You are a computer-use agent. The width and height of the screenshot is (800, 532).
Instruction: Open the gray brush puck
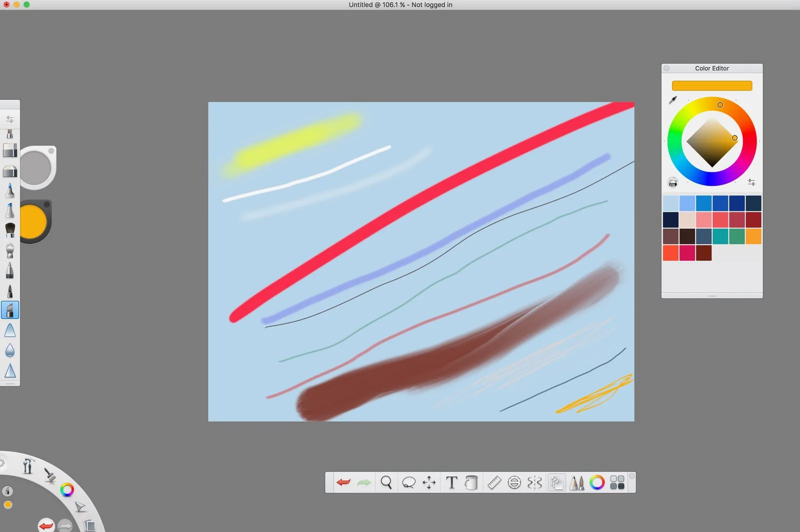point(36,167)
